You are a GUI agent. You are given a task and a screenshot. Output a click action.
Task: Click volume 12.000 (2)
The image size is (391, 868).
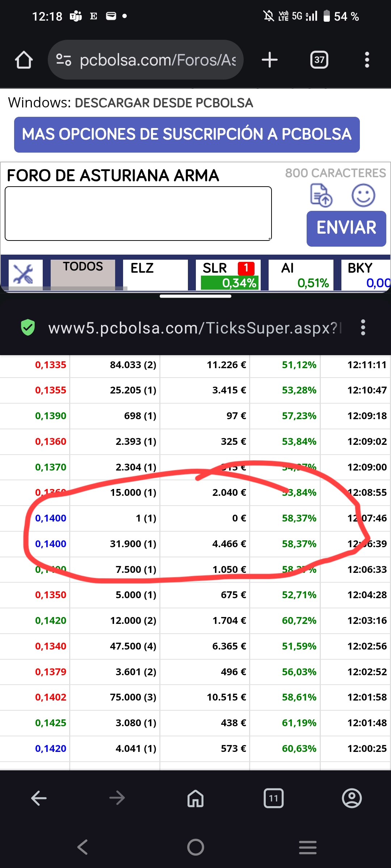[x=133, y=621]
